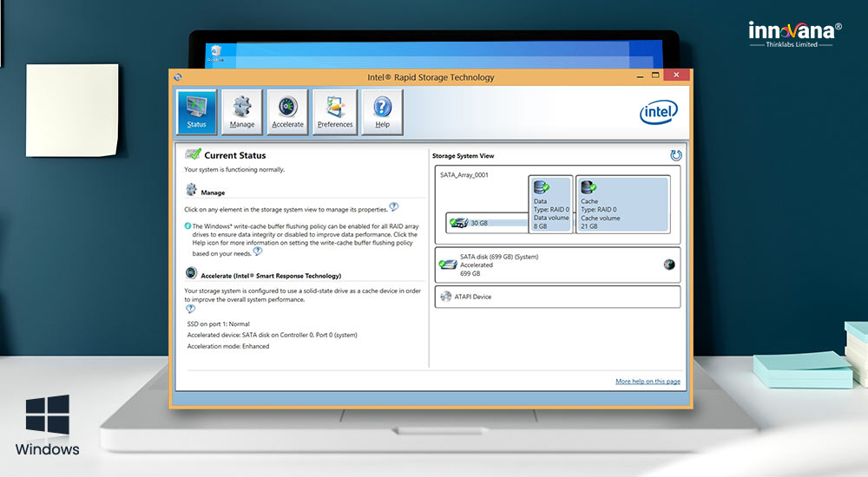Viewport: 868px width, 477px height.
Task: Switch to the Manage tab
Action: pyautogui.click(x=242, y=113)
